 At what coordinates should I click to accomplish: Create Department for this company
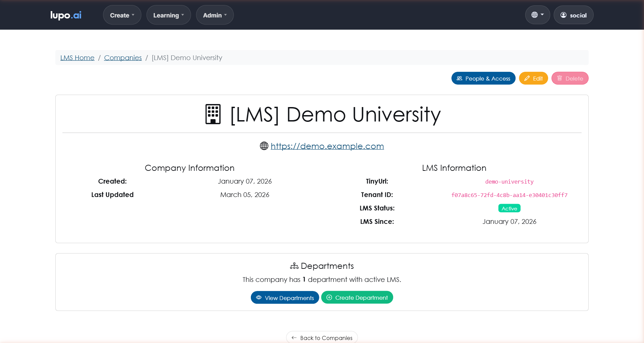(357, 297)
